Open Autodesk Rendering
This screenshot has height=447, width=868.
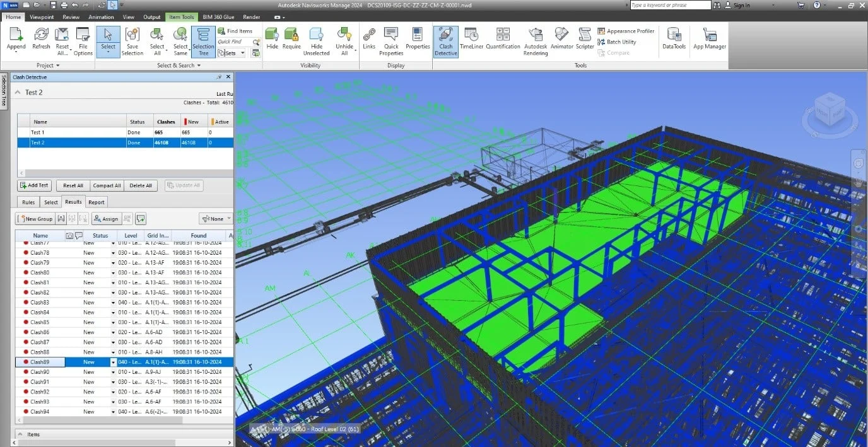(x=535, y=40)
